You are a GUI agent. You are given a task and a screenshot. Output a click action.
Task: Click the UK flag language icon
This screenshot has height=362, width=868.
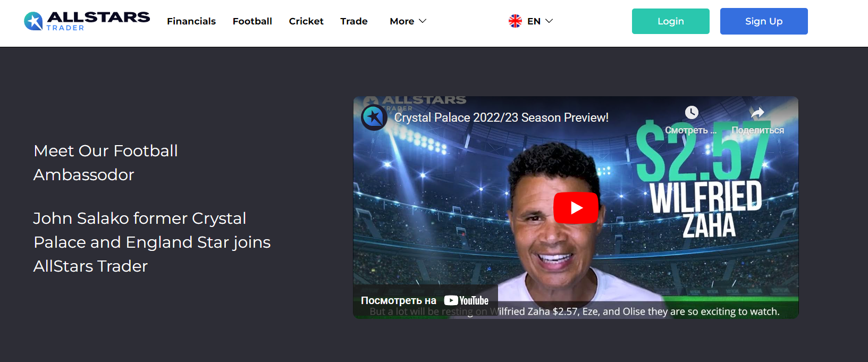coord(515,21)
